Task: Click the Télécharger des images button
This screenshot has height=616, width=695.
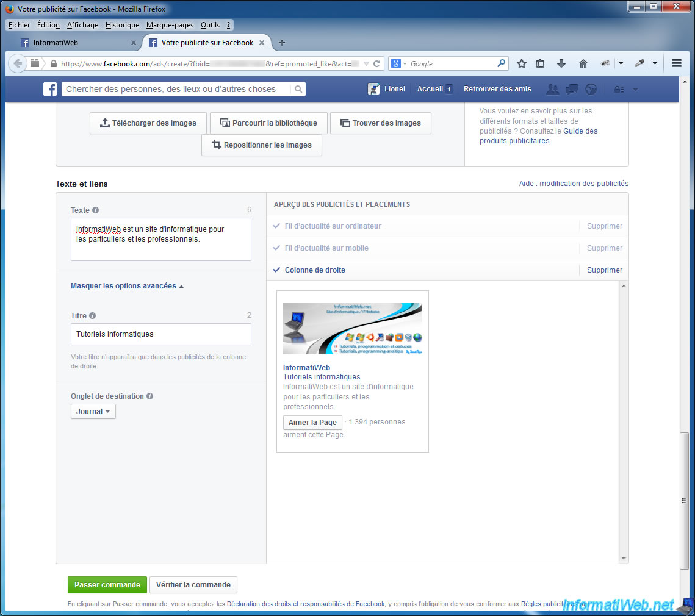Action: pos(148,123)
